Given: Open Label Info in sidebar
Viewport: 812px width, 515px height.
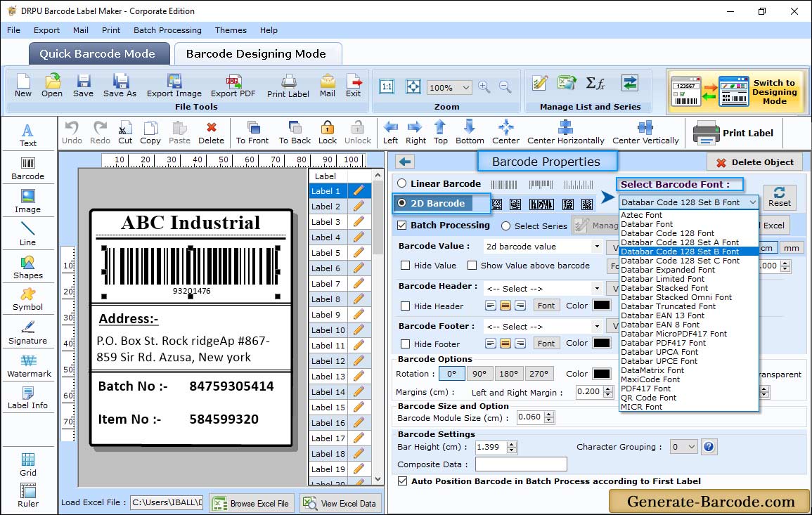Looking at the screenshot, I should tap(28, 398).
